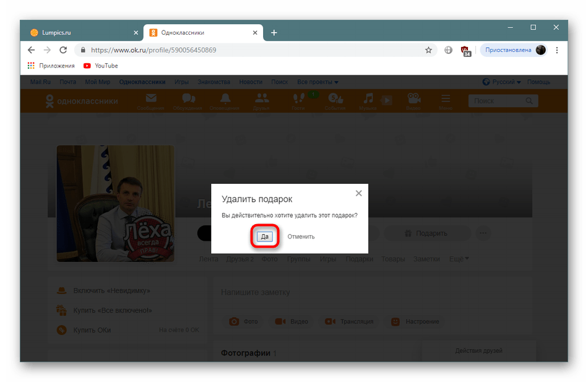
Task: Open Оповещения notifications bell
Action: tap(224, 102)
